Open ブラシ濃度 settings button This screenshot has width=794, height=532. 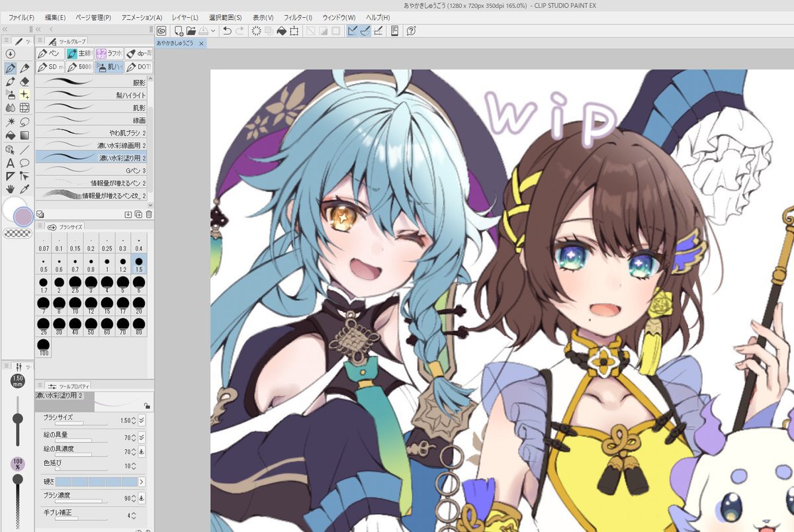pyautogui.click(x=142, y=498)
